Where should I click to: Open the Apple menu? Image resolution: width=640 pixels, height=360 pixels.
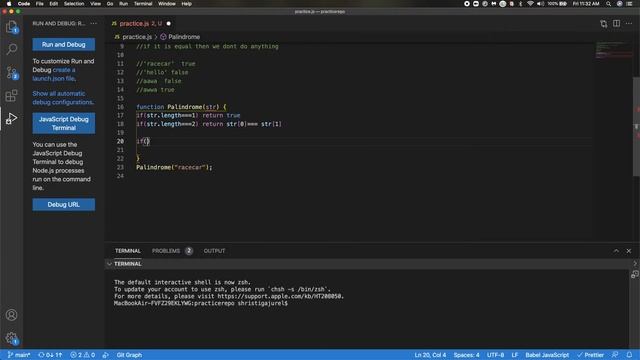(9, 4)
